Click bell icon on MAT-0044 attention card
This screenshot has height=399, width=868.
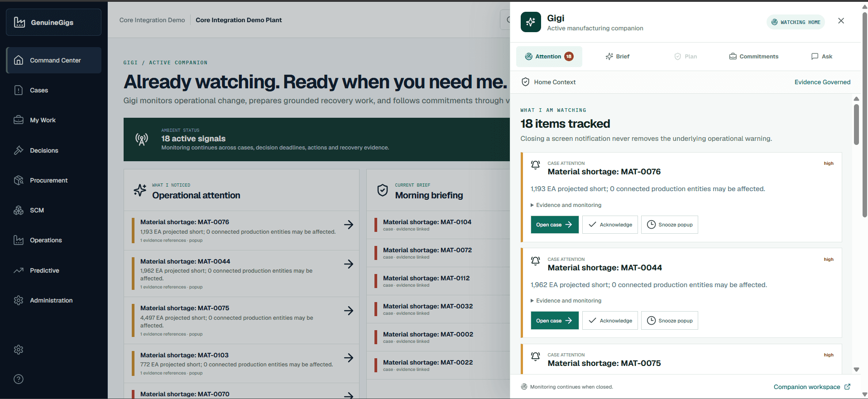[535, 261]
